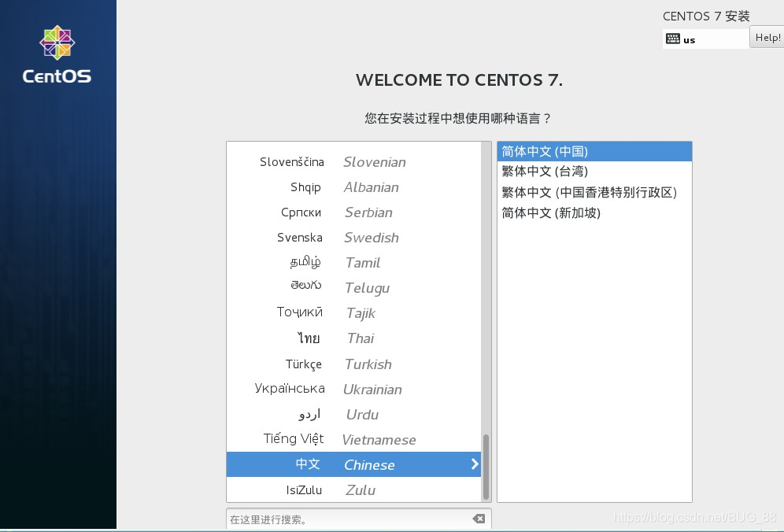
Task: Choose Telugu in the list
Action: point(353,288)
